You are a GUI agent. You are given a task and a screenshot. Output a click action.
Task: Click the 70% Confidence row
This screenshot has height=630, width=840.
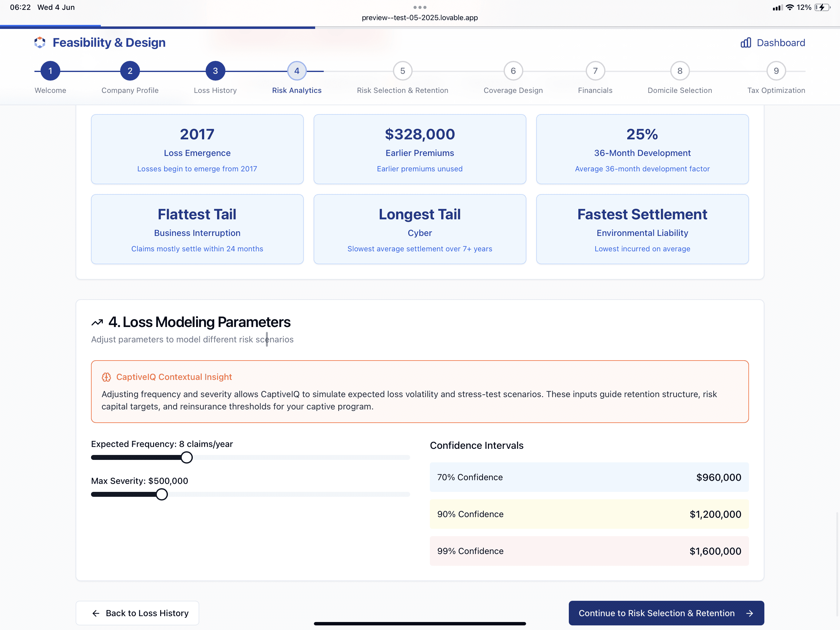point(589,477)
